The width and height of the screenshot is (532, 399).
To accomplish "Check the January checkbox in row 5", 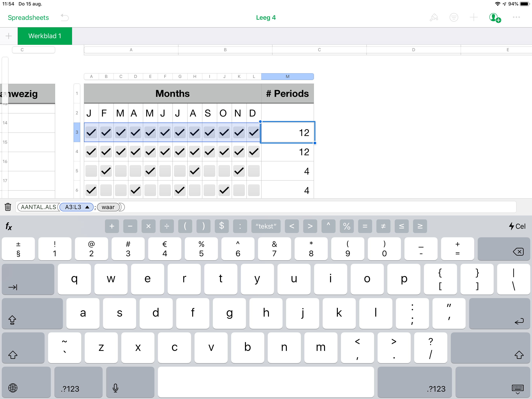I will (91, 171).
